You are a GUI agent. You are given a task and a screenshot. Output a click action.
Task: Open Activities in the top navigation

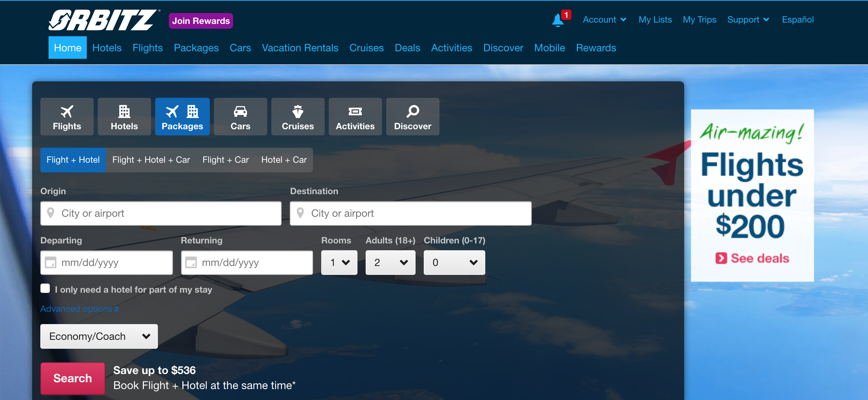451,48
